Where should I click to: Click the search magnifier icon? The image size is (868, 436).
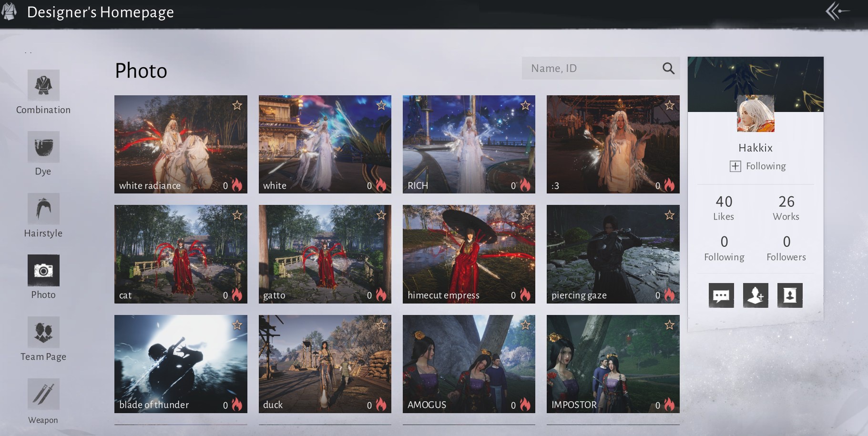click(668, 69)
